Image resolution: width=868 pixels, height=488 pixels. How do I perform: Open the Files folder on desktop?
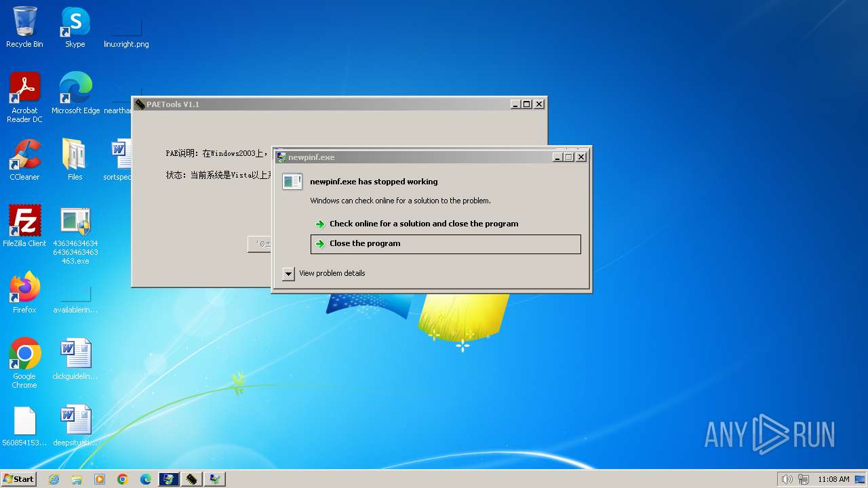point(75,160)
